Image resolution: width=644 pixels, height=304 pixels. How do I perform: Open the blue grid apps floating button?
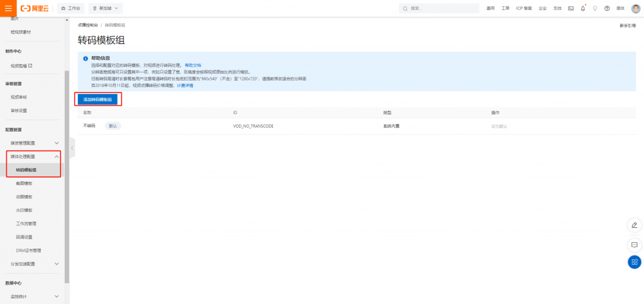tap(635, 262)
